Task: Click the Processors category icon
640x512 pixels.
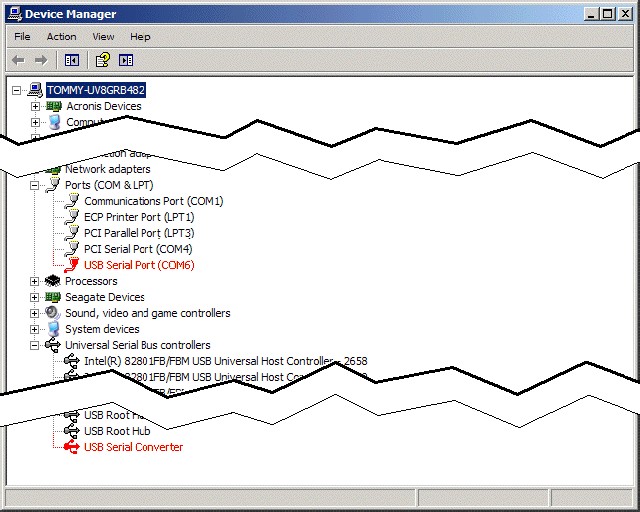Action: (54, 281)
